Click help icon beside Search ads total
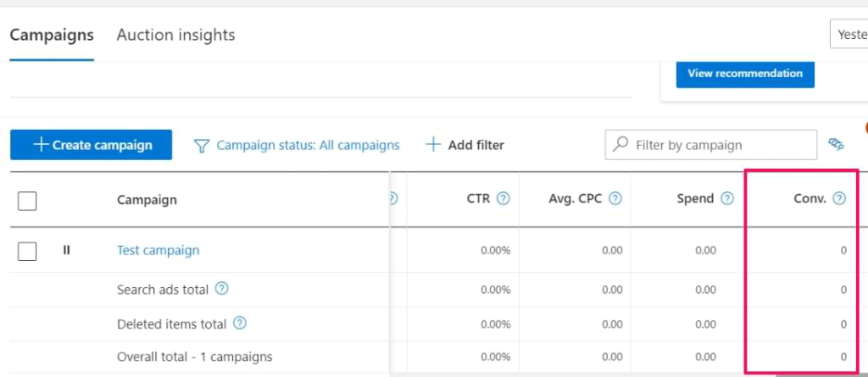Screen dimensions: 868x377 tap(221, 288)
